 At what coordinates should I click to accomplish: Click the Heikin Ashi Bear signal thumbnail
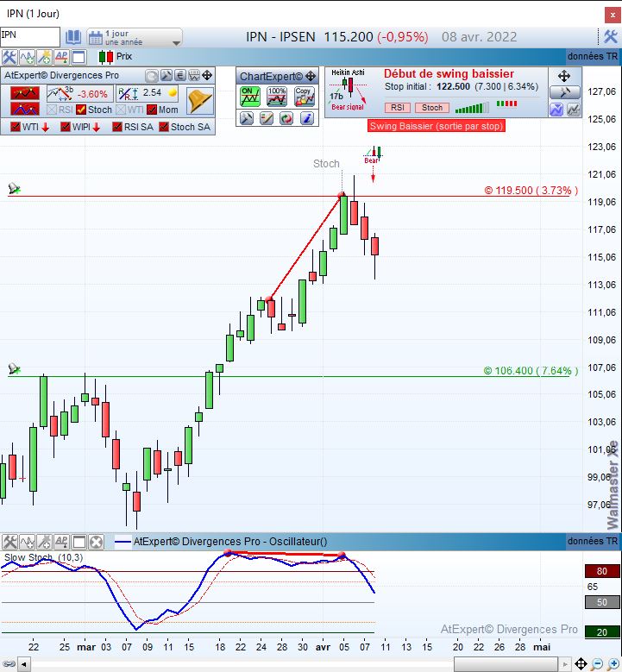coord(348,90)
